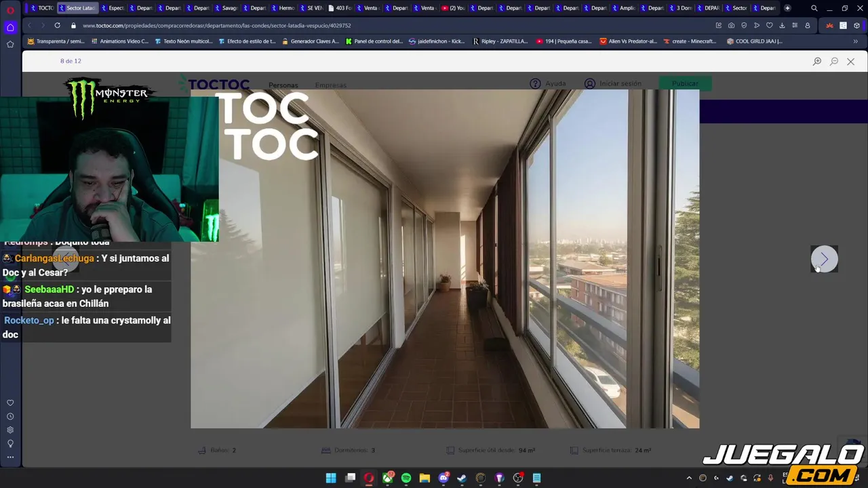Switch to the Espect tab
The image size is (868, 488).
coord(113,8)
